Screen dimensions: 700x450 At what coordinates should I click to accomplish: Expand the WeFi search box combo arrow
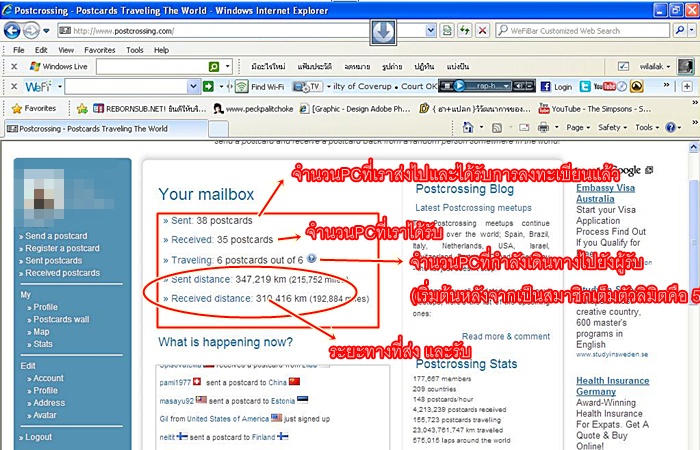coord(193,86)
